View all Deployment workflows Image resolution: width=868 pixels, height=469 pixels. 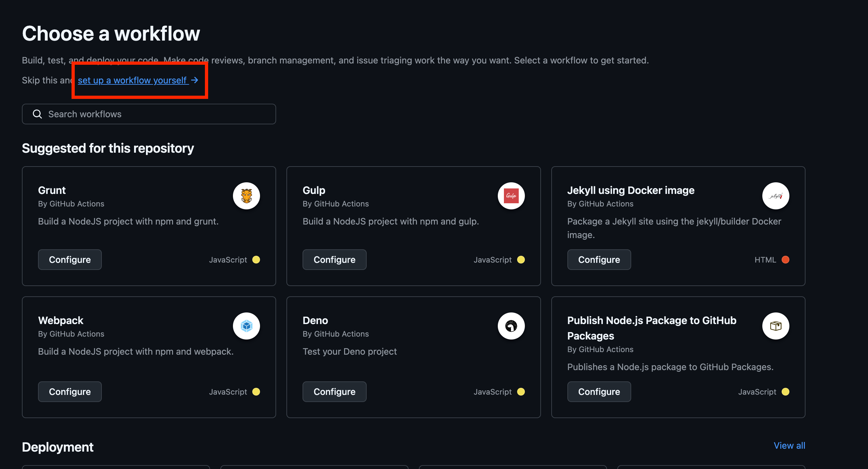pyautogui.click(x=789, y=445)
